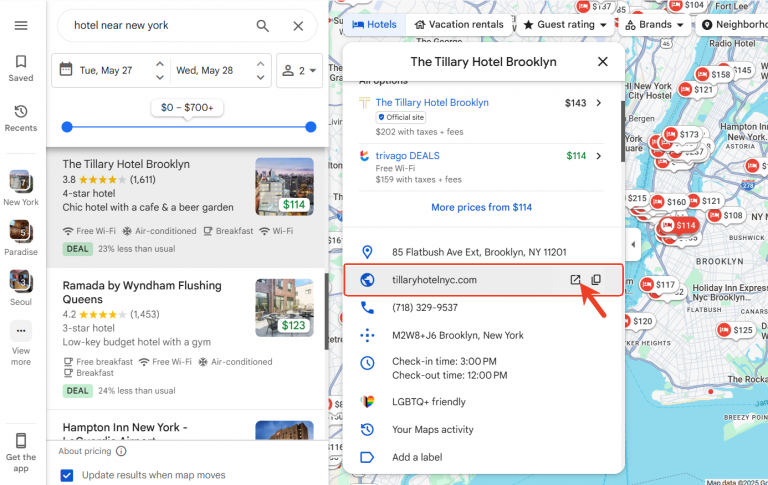Viewport: 768px width, 485px height.
Task: Click View more ellipsis icon
Action: (x=21, y=331)
